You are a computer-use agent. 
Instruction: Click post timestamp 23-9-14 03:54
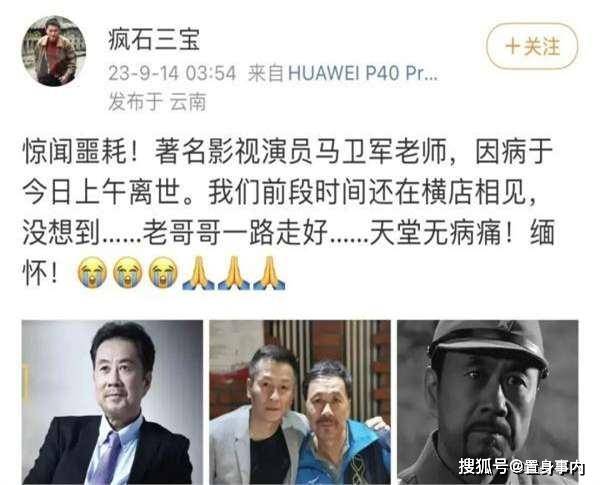172,73
